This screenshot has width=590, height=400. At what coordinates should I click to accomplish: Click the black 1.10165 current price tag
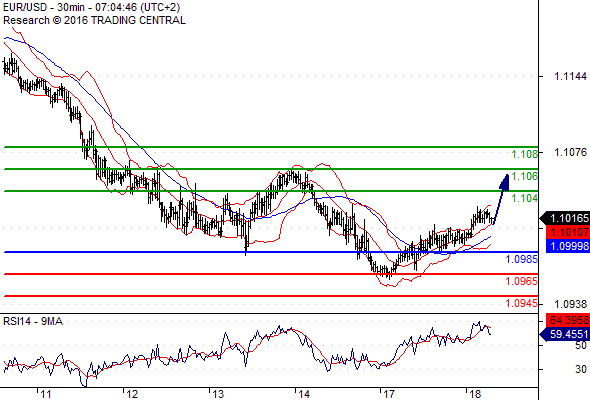(565, 218)
